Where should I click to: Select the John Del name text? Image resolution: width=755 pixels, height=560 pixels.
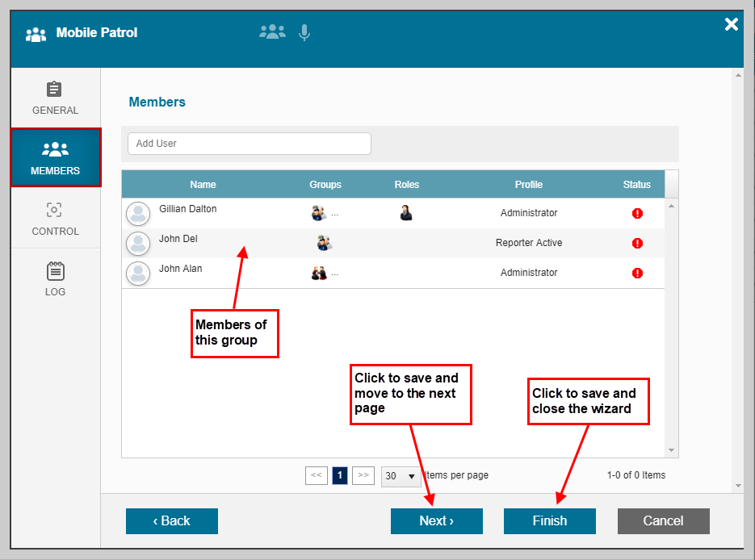[178, 239]
